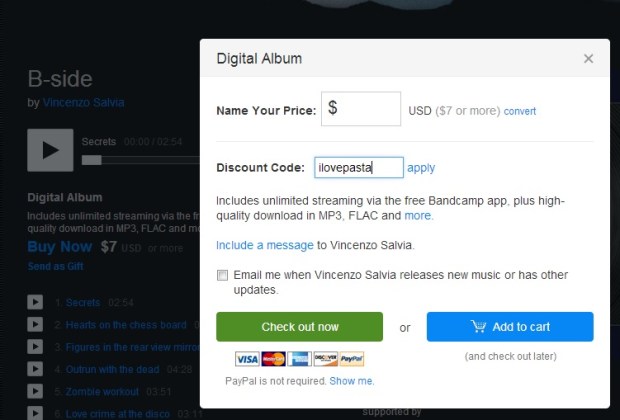This screenshot has width=620, height=420.
Task: Play the track Secrets in the tracklist
Action: [x=35, y=301]
